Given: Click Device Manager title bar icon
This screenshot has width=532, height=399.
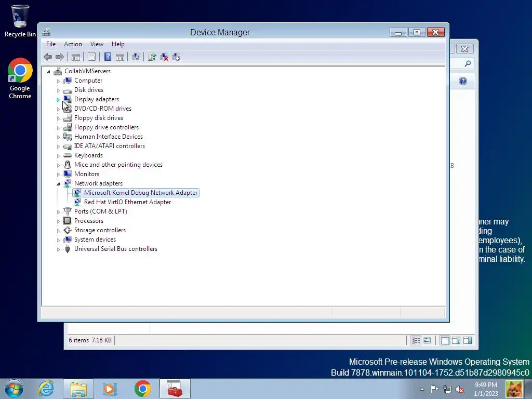Looking at the screenshot, I should coord(46,32).
